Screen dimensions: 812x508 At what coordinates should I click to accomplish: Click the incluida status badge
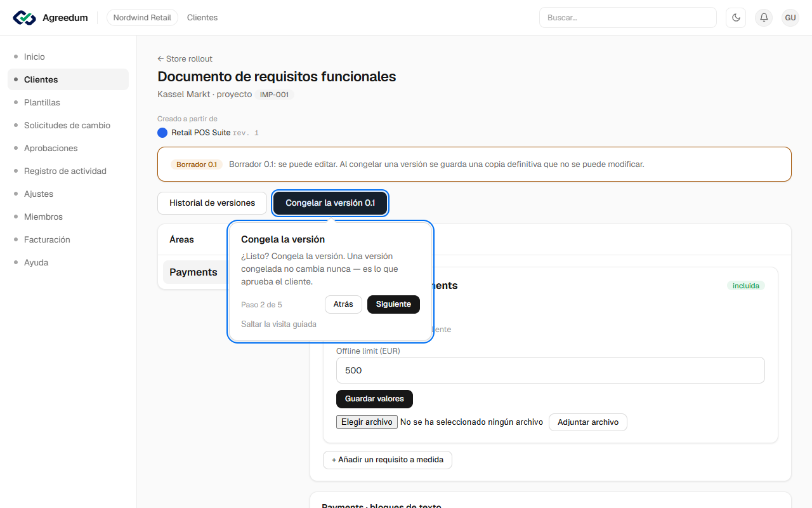click(746, 286)
